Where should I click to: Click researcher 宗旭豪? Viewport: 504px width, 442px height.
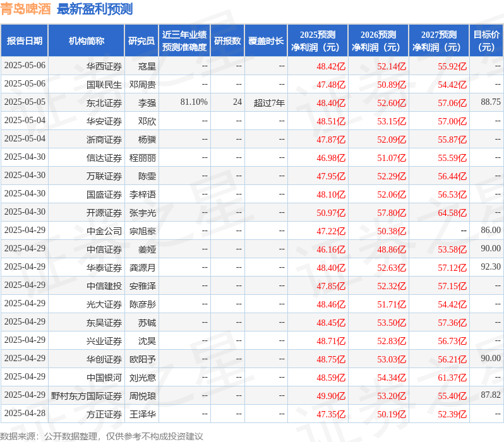point(143,232)
